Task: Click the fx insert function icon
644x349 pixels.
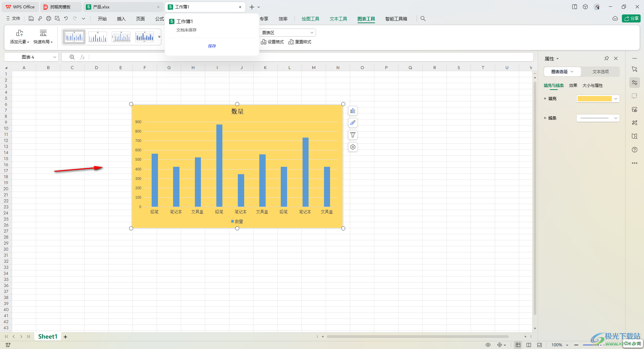Action: coord(82,57)
